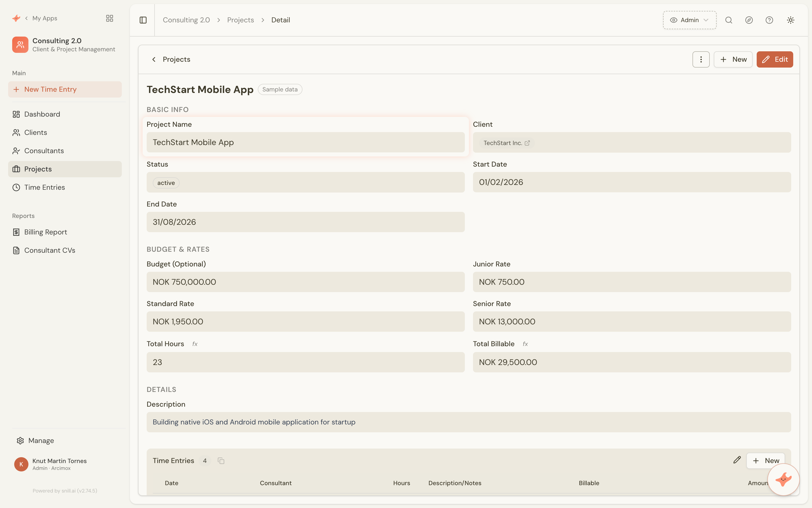
Task: Toggle the light theme sun icon
Action: (790, 20)
